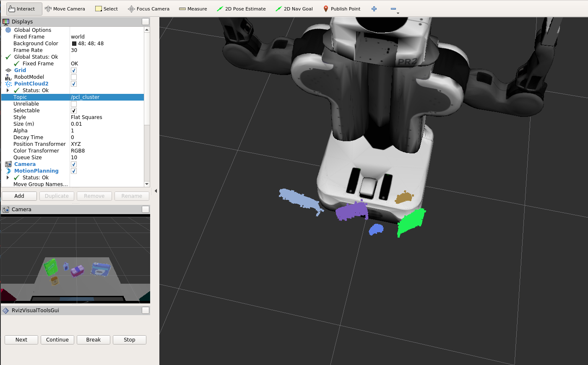Click the MotionPlanning display icon
The height and width of the screenshot is (365, 588).
point(8,171)
